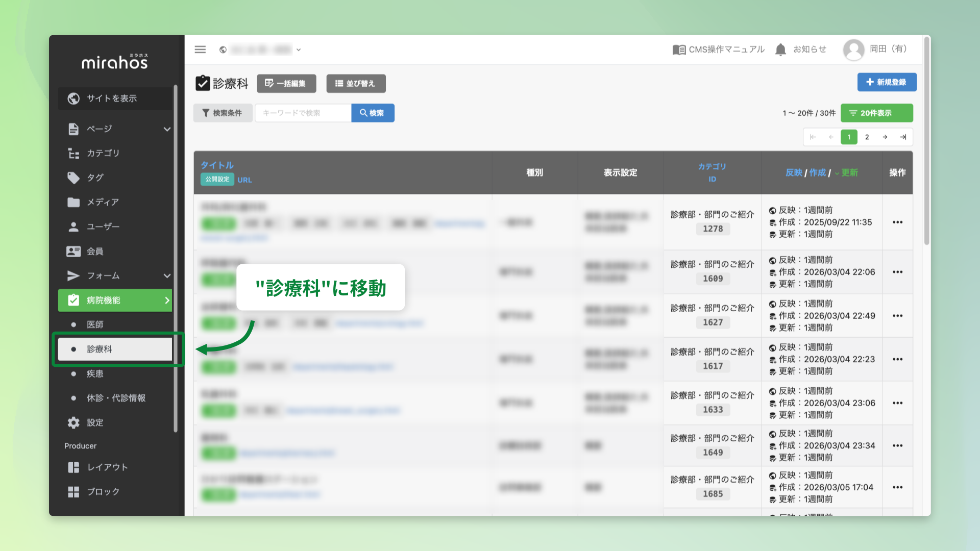The height and width of the screenshot is (551, 980).
Task: Open the hamburger menu icon
Action: click(x=200, y=49)
